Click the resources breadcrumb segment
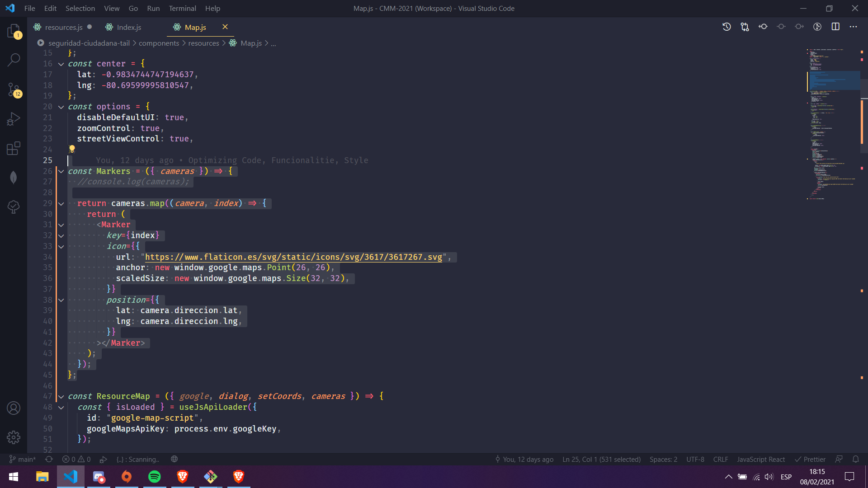 point(203,43)
